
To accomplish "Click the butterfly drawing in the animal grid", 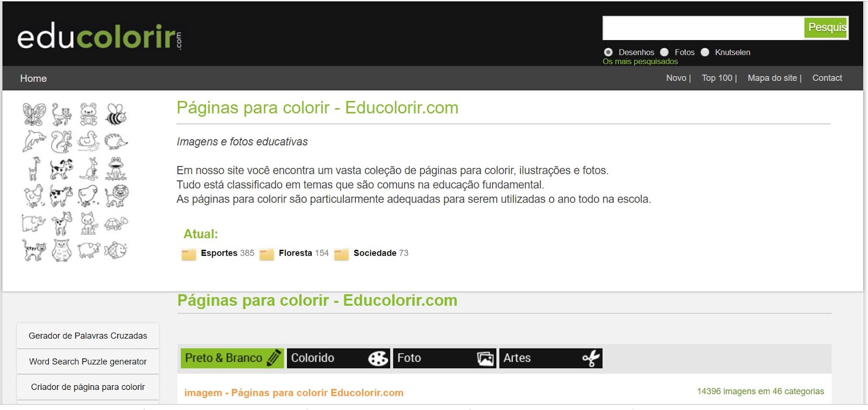I will 34,115.
